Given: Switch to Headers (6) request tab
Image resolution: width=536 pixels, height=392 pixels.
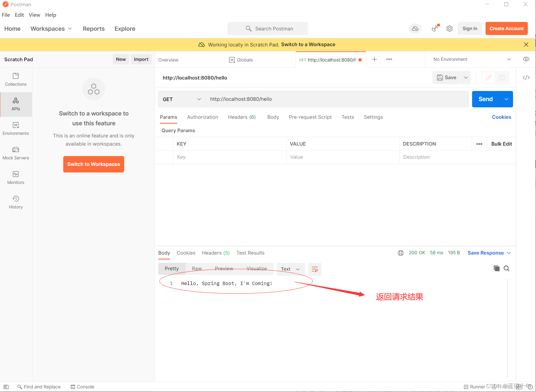Looking at the screenshot, I should 242,117.
